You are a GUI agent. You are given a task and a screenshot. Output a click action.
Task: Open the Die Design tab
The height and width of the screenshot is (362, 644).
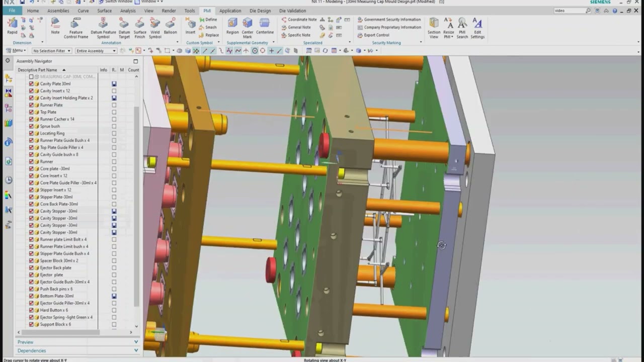[x=260, y=11]
